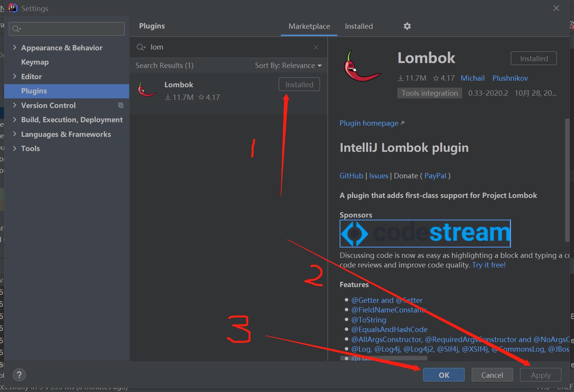Click the codestream sponsor banner
The width and height of the screenshot is (574, 392).
pos(425,233)
